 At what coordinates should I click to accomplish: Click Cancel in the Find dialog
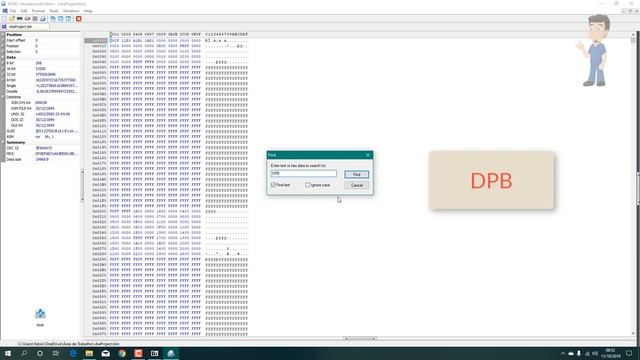(x=356, y=185)
